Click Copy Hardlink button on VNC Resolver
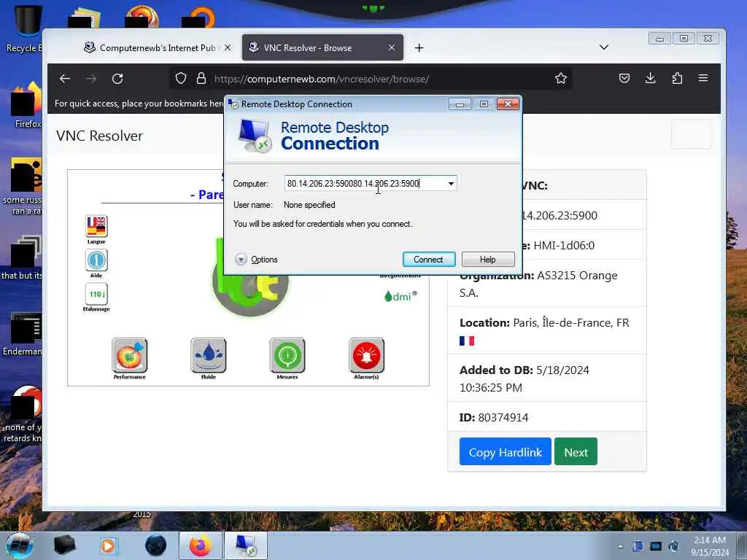 [x=505, y=452]
